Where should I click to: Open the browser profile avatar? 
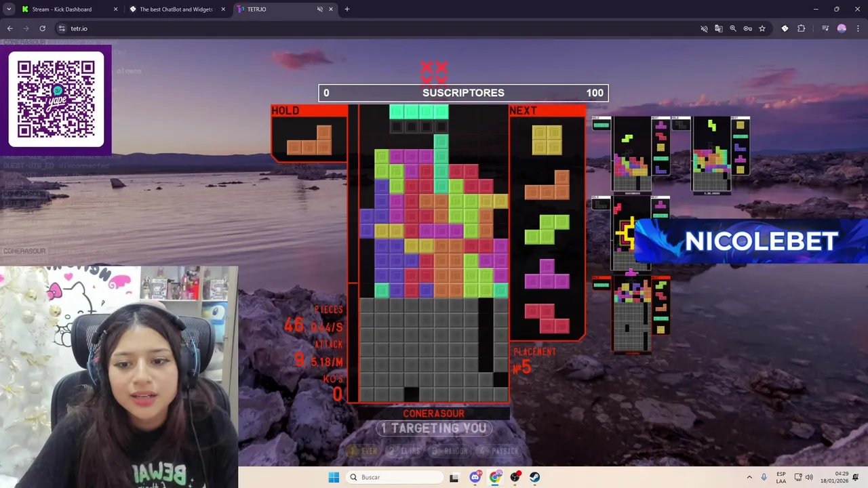842,28
